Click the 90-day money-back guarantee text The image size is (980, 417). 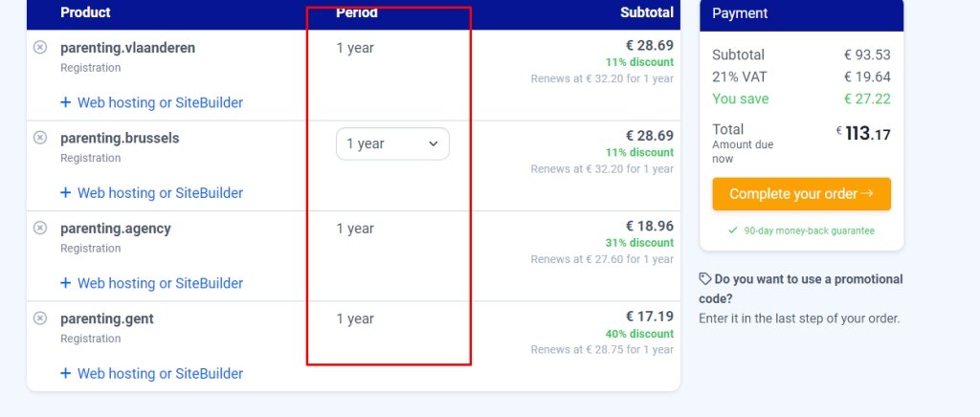(x=809, y=230)
